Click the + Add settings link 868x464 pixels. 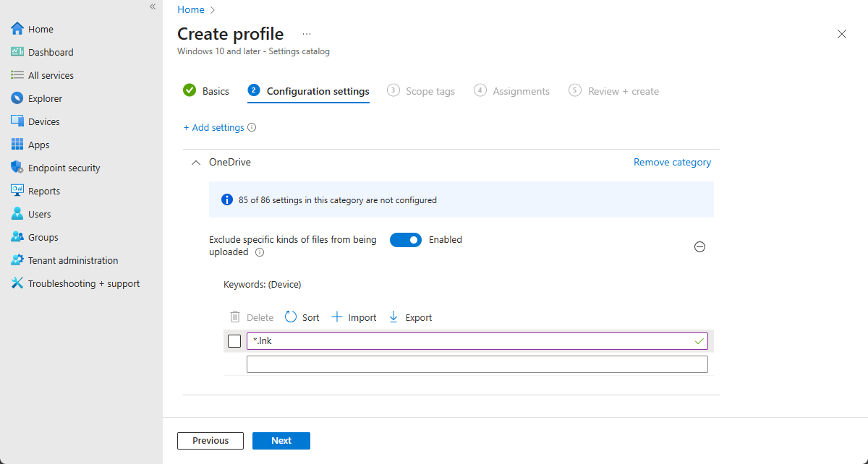(214, 127)
